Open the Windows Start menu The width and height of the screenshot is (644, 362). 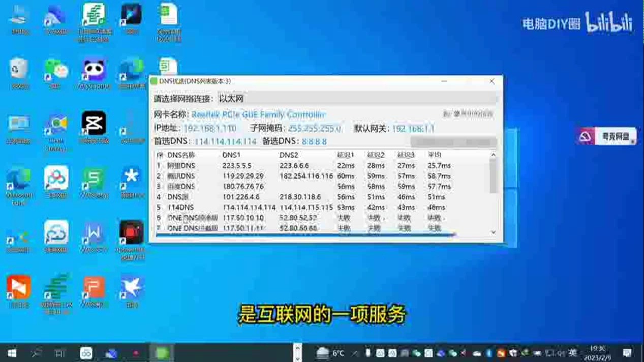11,352
